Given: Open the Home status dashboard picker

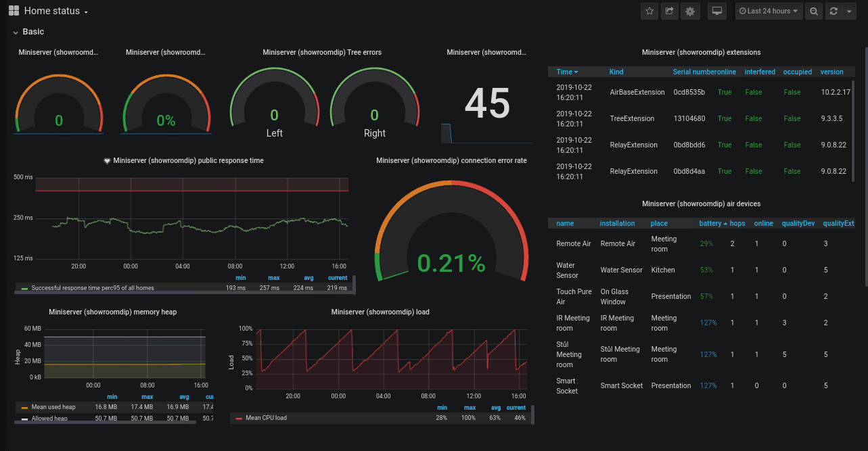Looking at the screenshot, I should (x=56, y=11).
